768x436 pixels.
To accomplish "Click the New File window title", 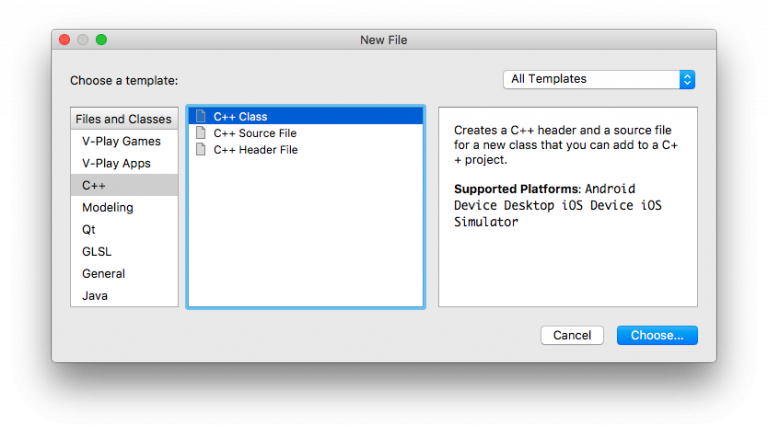I will [384, 40].
